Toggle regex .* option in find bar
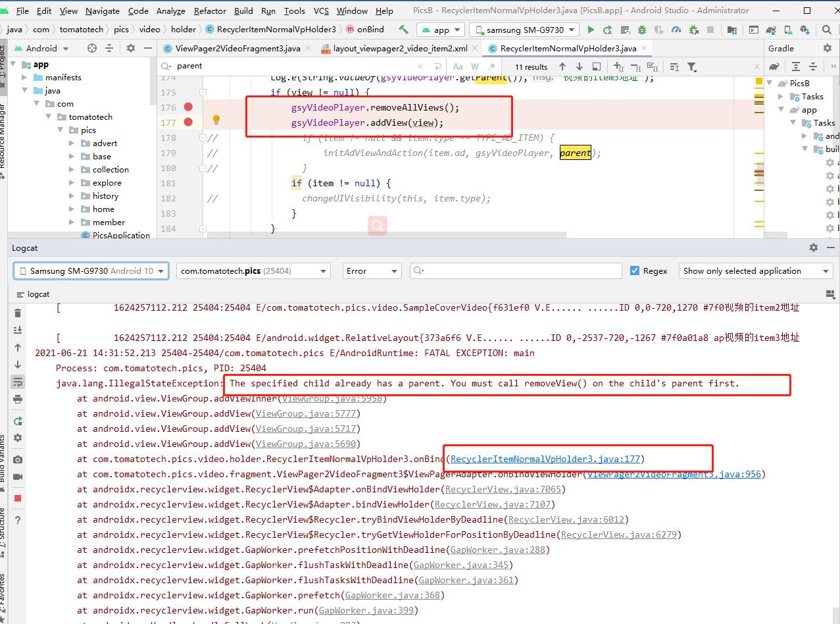This screenshot has width=840, height=624. (491, 66)
